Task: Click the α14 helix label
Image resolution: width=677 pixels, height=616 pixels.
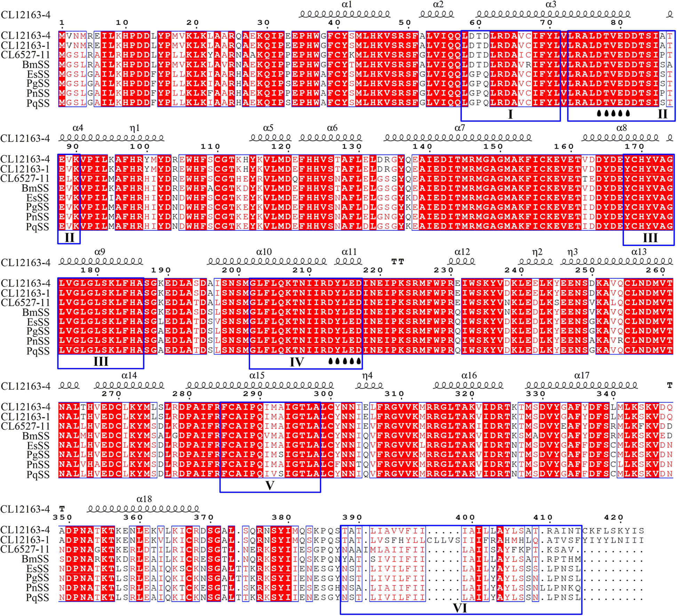Action: 129,376
